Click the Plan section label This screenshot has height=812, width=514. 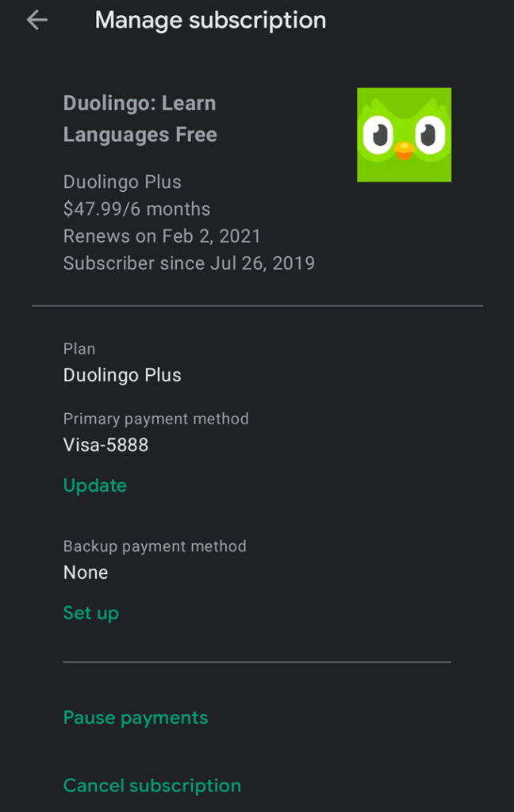point(79,348)
